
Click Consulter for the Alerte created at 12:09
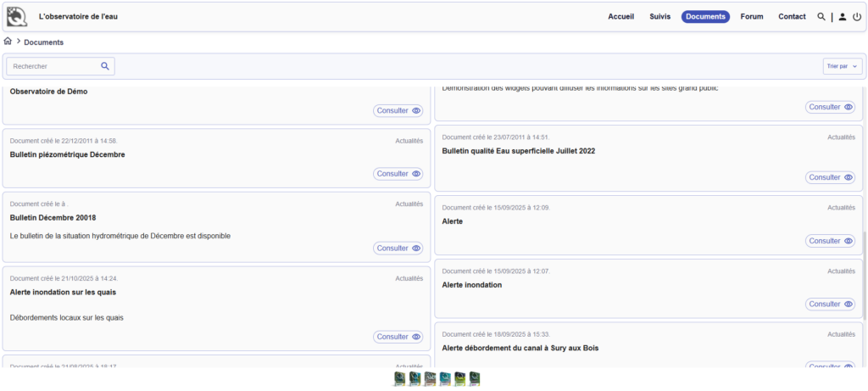click(x=830, y=241)
